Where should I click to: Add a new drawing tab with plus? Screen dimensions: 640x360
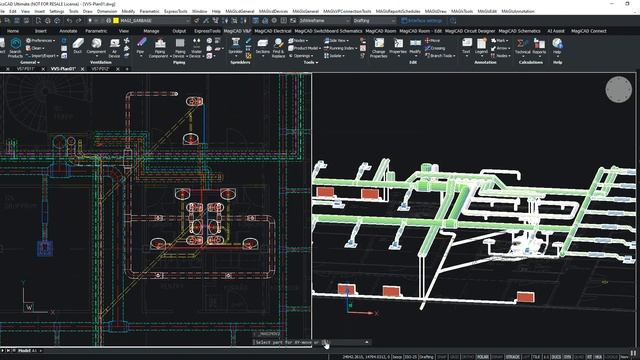pyautogui.click(x=127, y=69)
